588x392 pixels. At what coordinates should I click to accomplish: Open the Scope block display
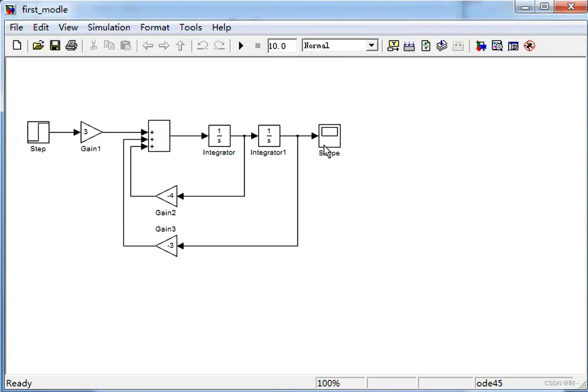pyautogui.click(x=329, y=136)
